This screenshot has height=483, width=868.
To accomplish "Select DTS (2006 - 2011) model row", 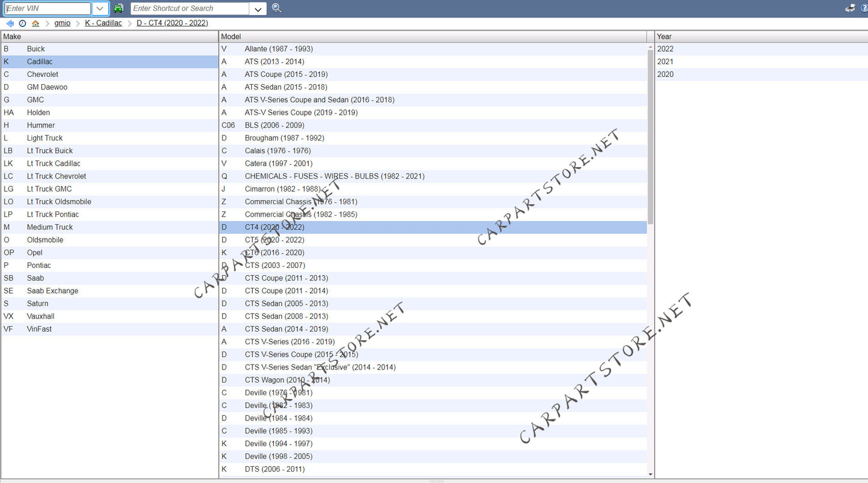I will [275, 469].
